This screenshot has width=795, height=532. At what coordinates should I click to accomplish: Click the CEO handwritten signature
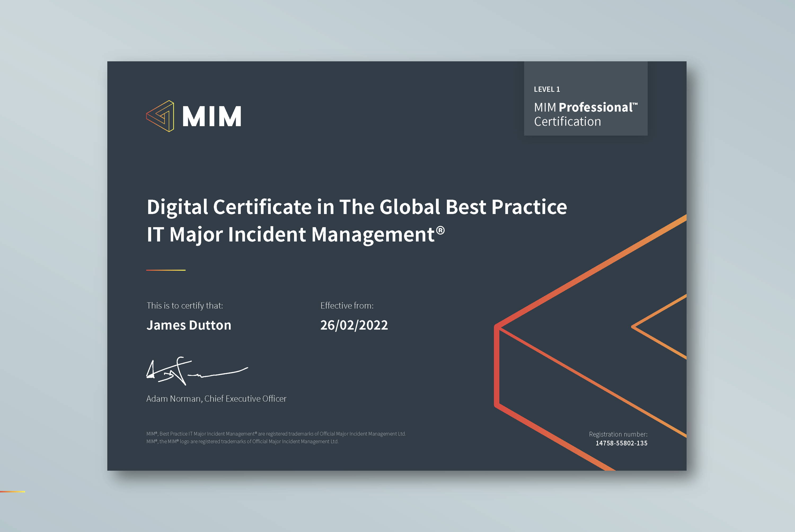(197, 371)
